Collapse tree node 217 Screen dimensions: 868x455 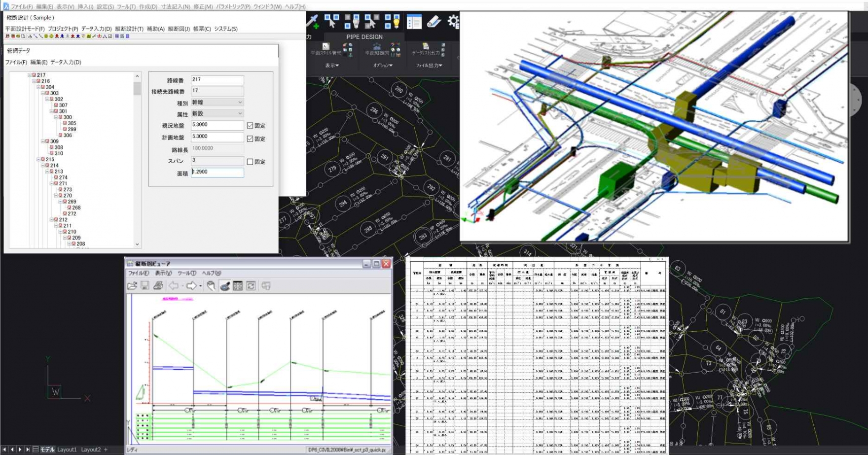(x=30, y=75)
